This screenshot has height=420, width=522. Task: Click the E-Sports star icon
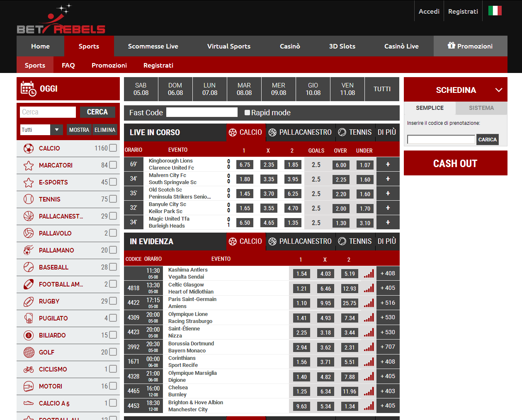click(x=29, y=182)
